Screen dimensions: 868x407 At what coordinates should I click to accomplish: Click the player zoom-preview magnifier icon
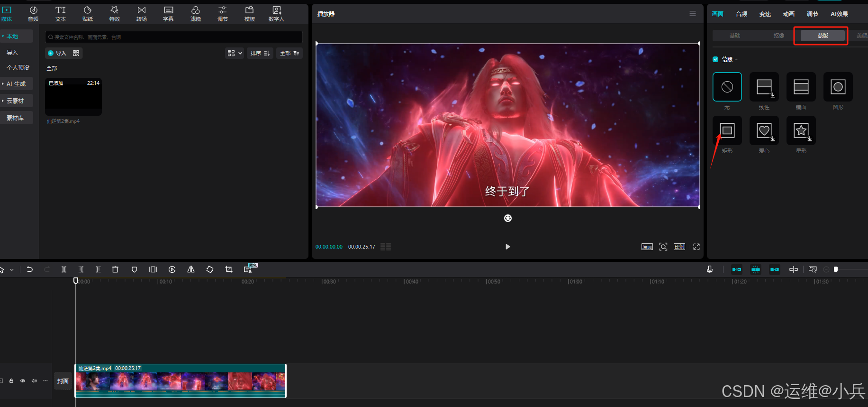pos(663,247)
